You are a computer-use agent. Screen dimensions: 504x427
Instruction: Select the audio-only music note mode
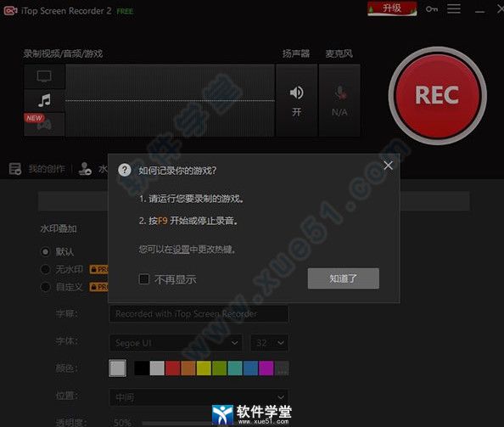tap(44, 100)
